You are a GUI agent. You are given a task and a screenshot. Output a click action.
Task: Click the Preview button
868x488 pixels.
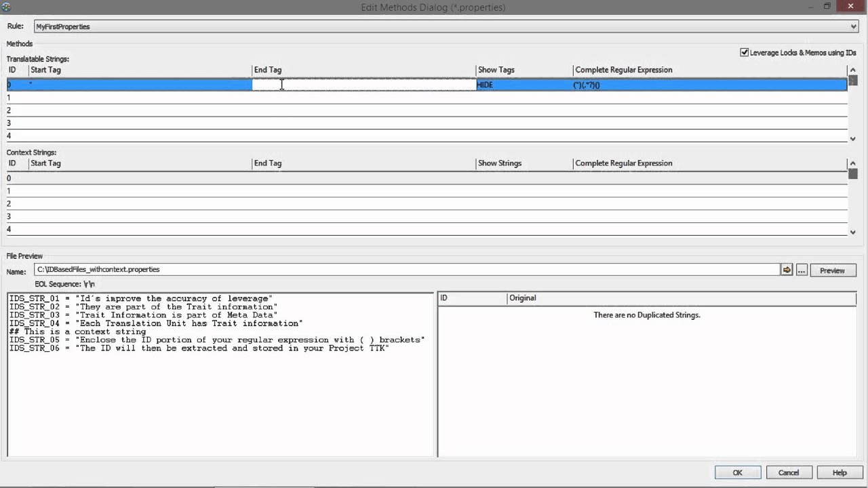click(x=833, y=270)
